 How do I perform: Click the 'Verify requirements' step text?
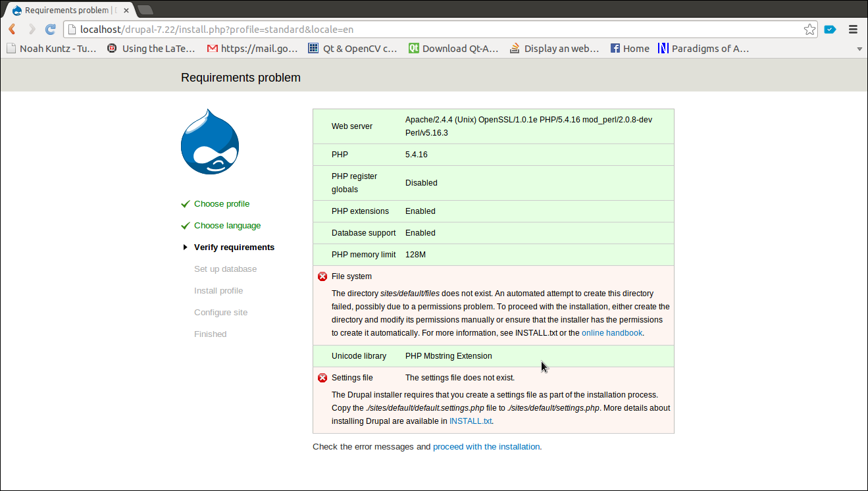[234, 247]
